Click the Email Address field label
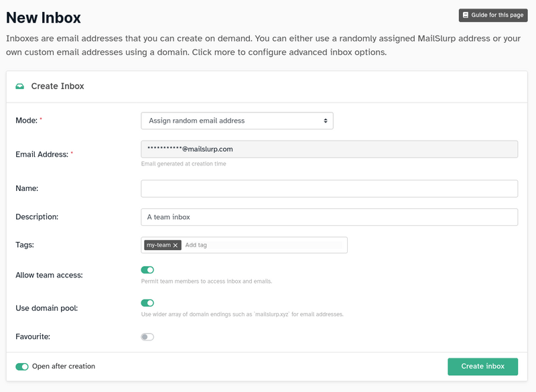The height and width of the screenshot is (392, 536). pos(42,154)
